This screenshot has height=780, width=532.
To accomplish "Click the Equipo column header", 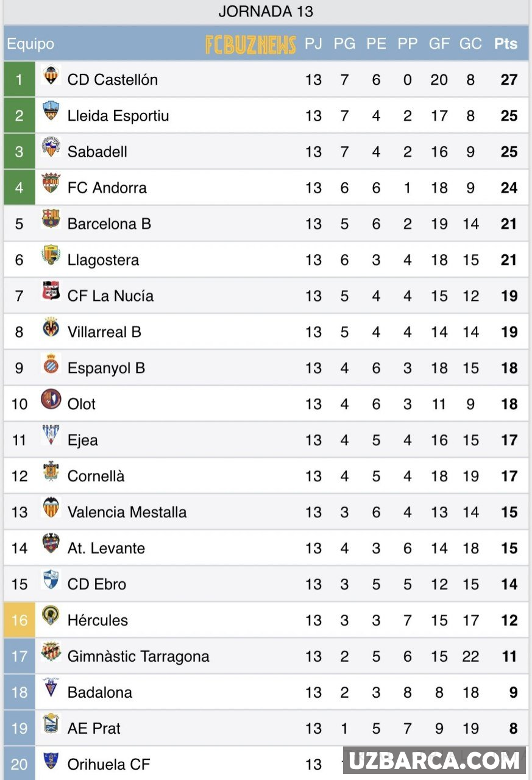I will coord(30,44).
